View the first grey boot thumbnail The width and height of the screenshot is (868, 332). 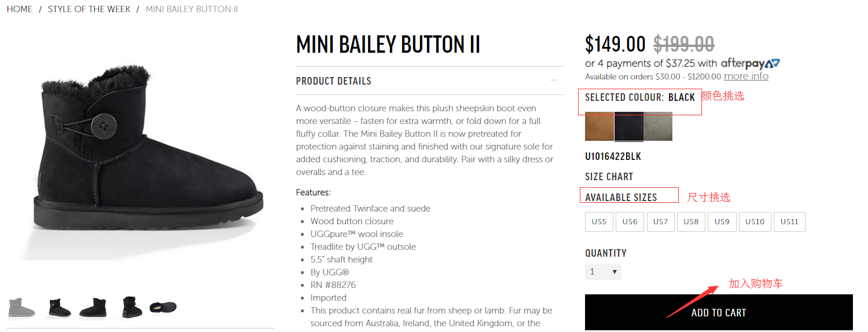22,307
